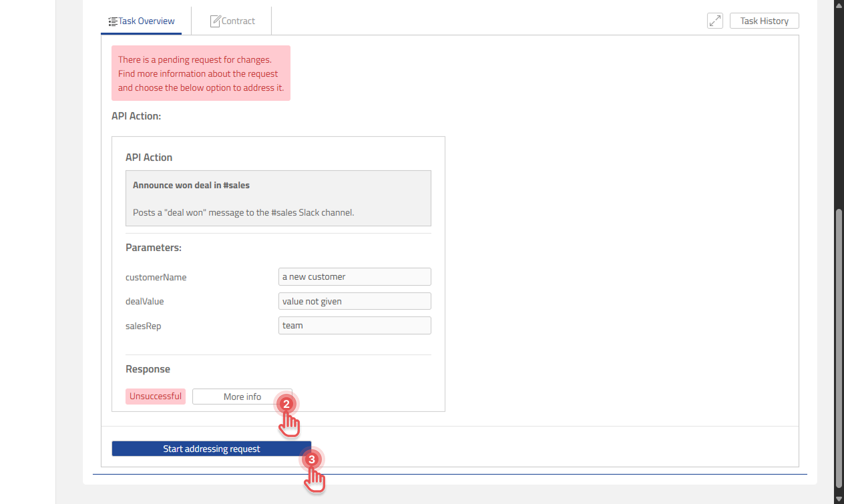
Task: Open More info for the response
Action: [242, 397]
